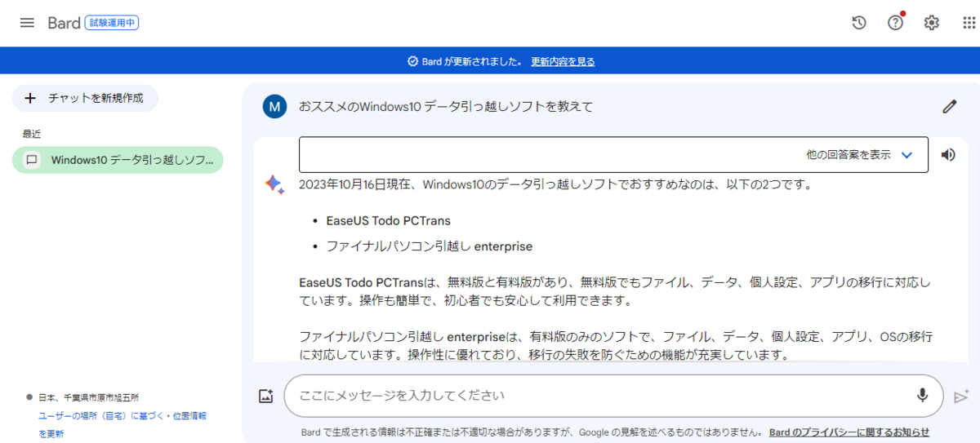Open the Google apps grid
Screen dimensions: 980x443
click(969, 23)
